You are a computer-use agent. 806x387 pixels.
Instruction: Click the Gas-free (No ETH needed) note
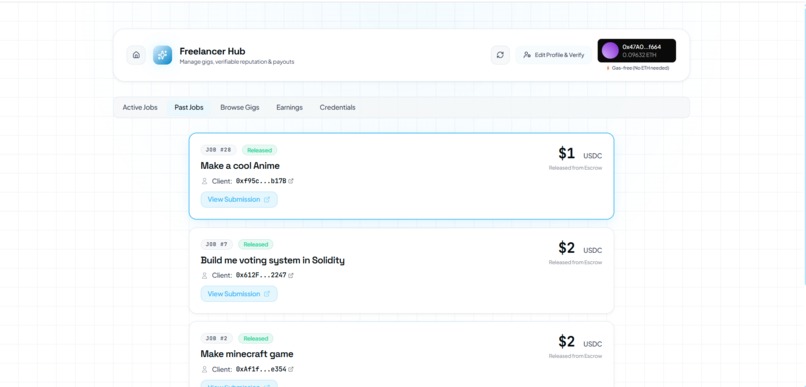click(x=637, y=68)
